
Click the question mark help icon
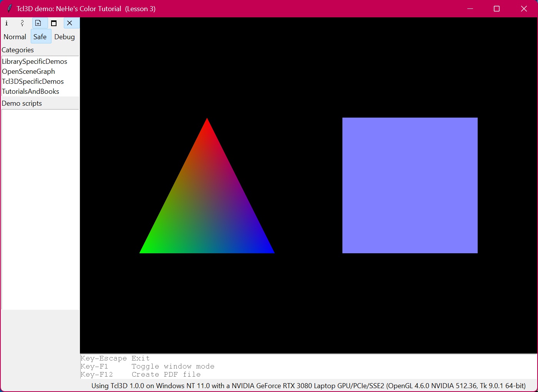(x=22, y=23)
